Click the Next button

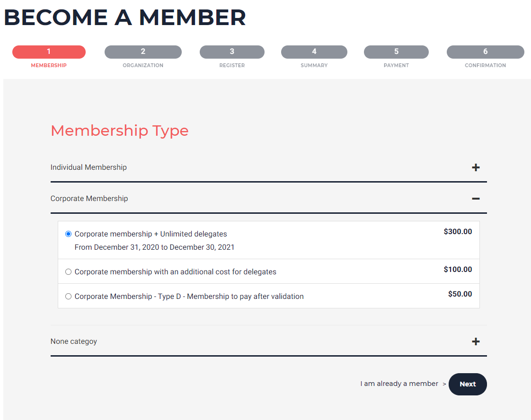(468, 384)
